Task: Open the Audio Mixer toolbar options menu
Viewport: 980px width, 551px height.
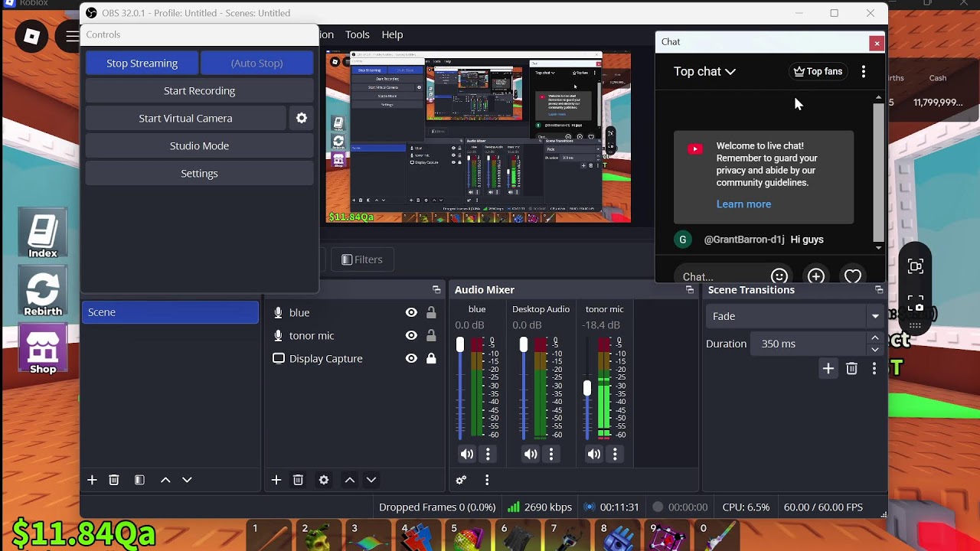Action: click(x=487, y=480)
